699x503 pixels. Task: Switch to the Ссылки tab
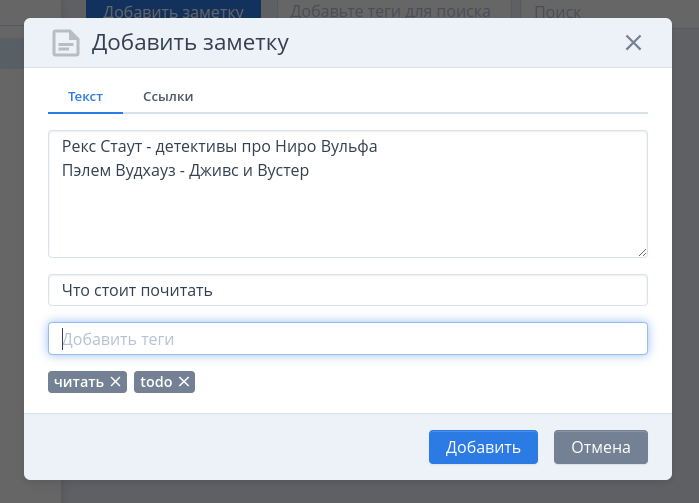pos(168,97)
